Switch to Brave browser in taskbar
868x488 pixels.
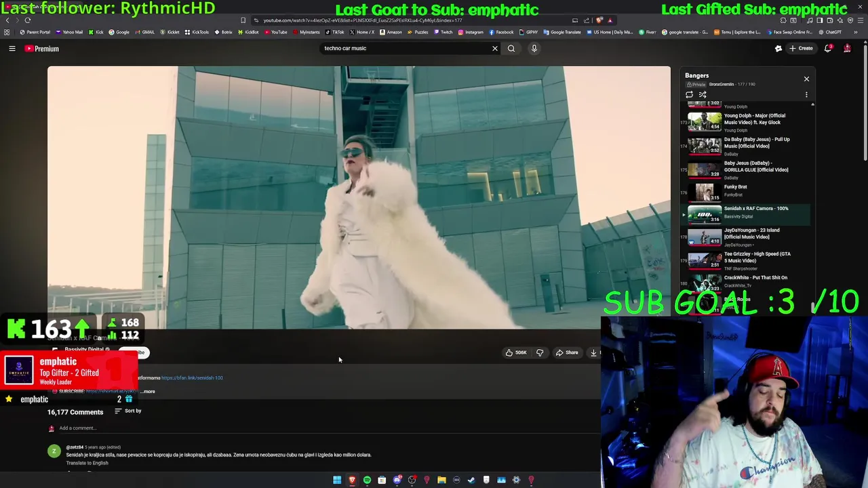click(x=352, y=480)
